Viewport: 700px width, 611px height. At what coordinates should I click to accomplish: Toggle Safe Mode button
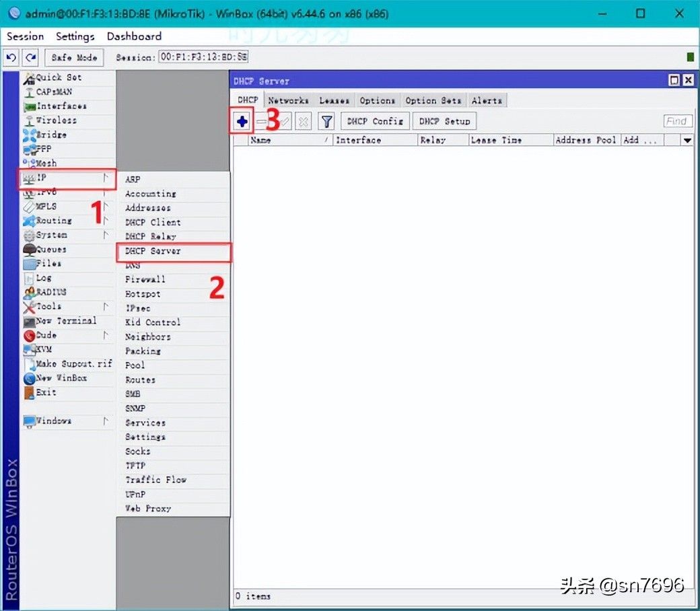(74, 58)
